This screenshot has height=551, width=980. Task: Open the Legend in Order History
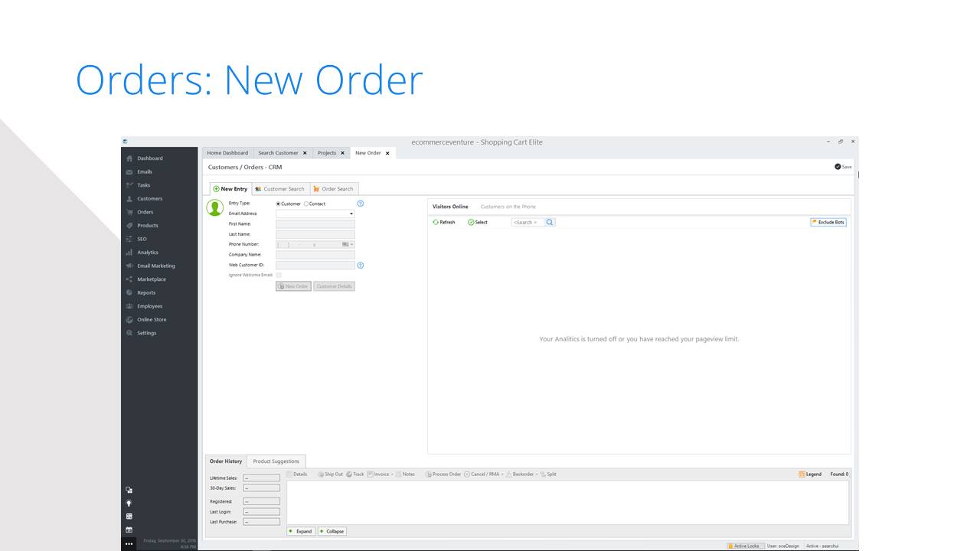pyautogui.click(x=810, y=474)
